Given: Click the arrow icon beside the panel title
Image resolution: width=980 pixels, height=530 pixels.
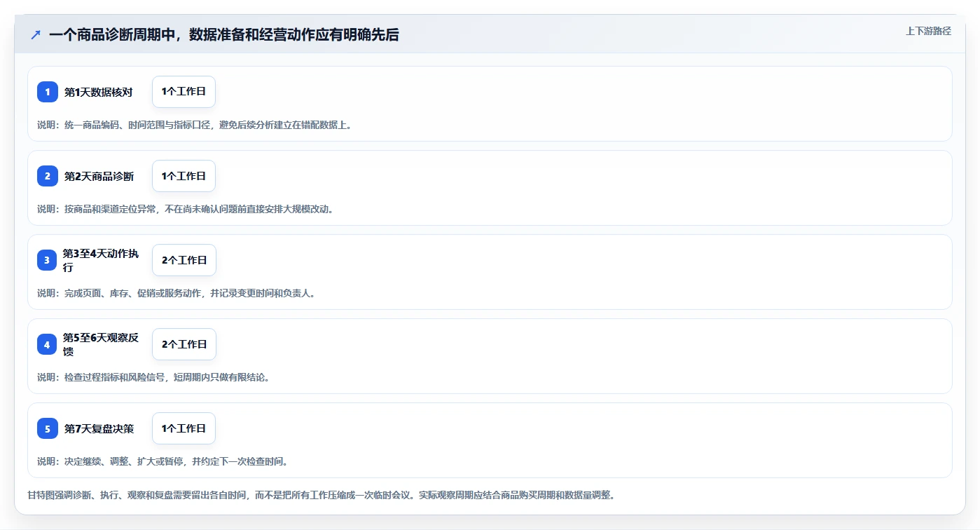Looking at the screenshot, I should coord(36,34).
